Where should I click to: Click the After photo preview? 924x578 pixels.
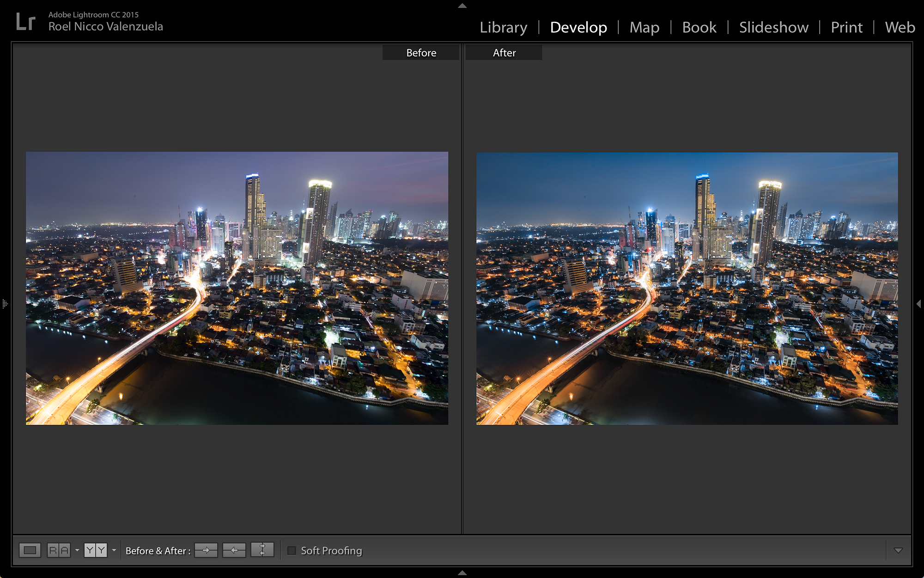(x=687, y=288)
